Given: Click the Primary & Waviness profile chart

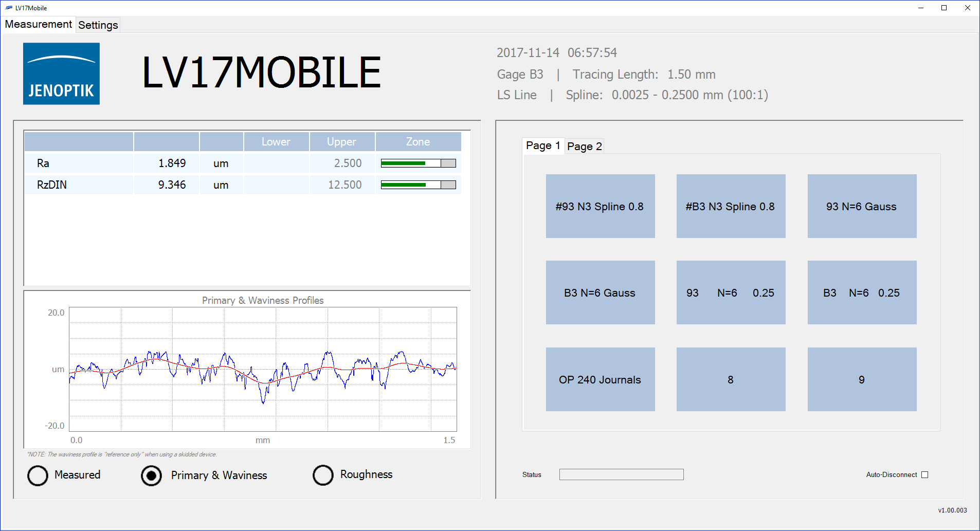Looking at the screenshot, I should coord(263,369).
